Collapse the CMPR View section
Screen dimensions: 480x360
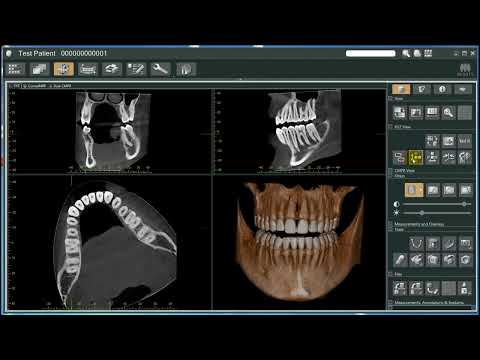[x=391, y=171]
